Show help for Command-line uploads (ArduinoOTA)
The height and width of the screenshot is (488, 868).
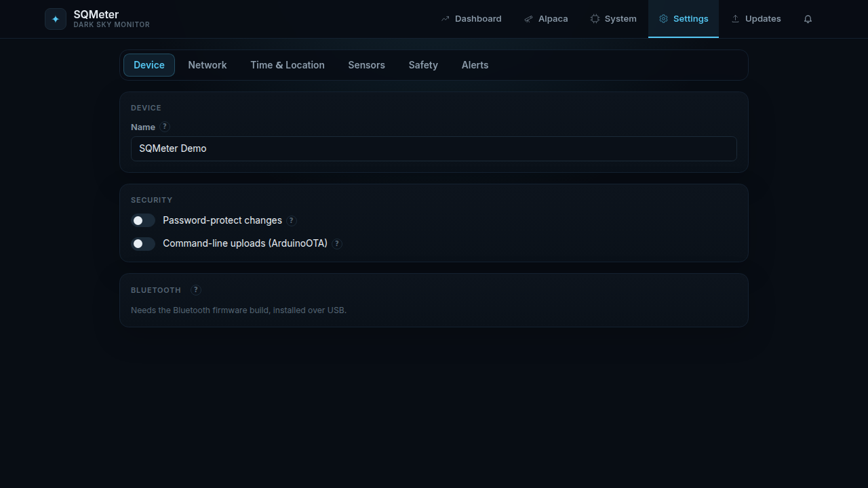click(337, 243)
